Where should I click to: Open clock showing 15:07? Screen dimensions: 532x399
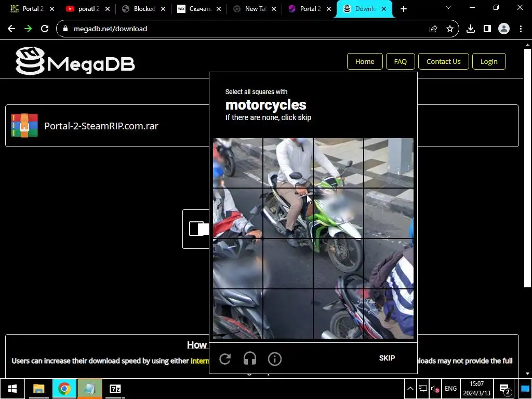click(477, 389)
